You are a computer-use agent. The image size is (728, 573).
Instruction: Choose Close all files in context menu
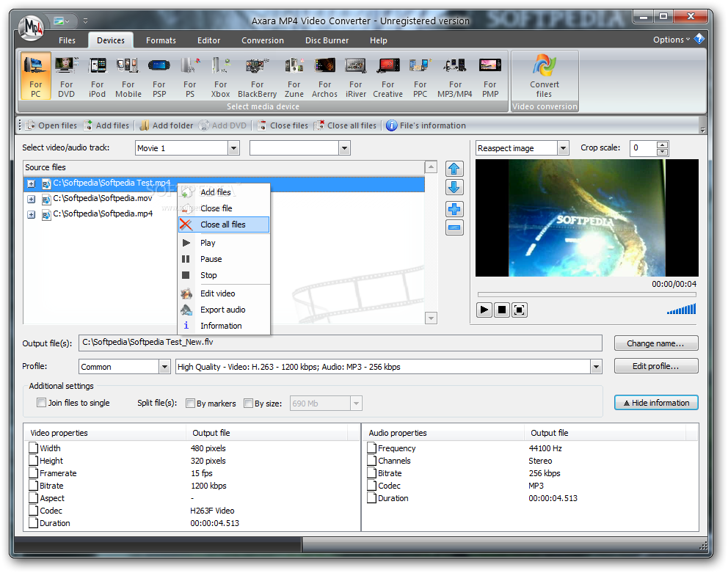coord(223,225)
